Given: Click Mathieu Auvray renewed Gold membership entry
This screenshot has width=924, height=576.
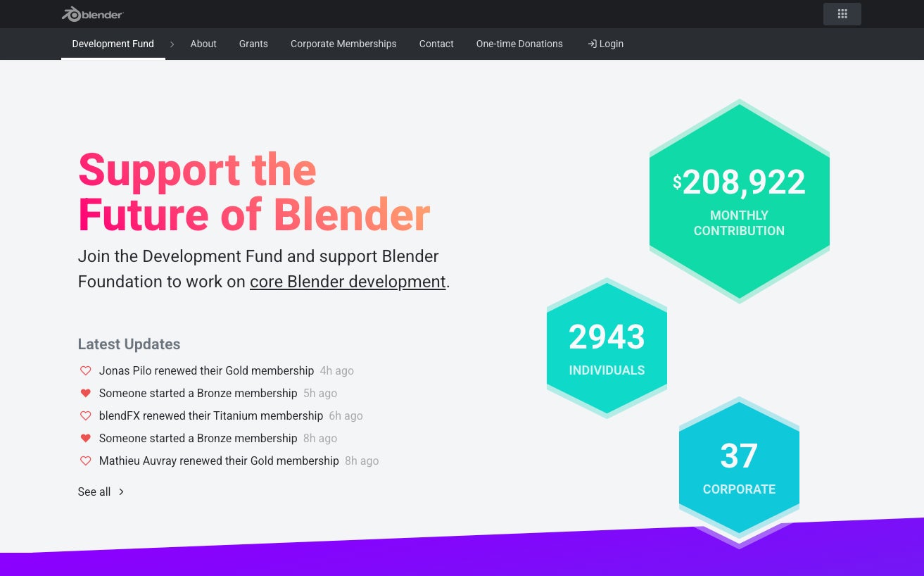Looking at the screenshot, I should point(219,461).
